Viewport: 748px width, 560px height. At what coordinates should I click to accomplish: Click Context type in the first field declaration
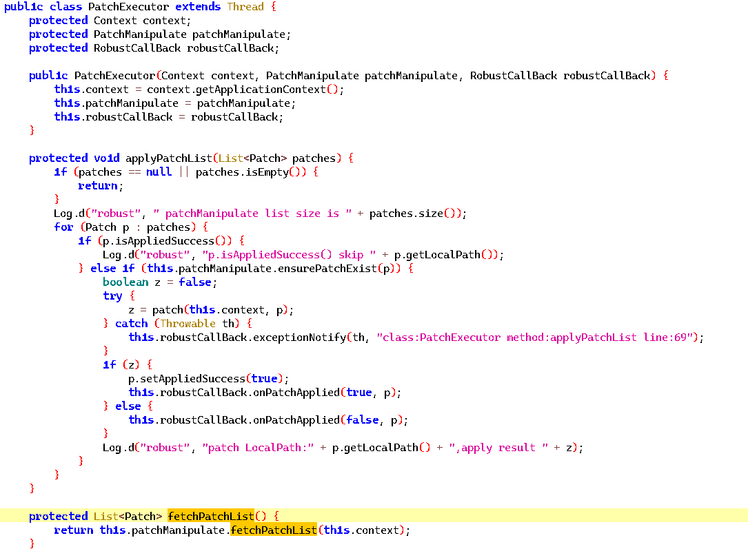point(116,20)
